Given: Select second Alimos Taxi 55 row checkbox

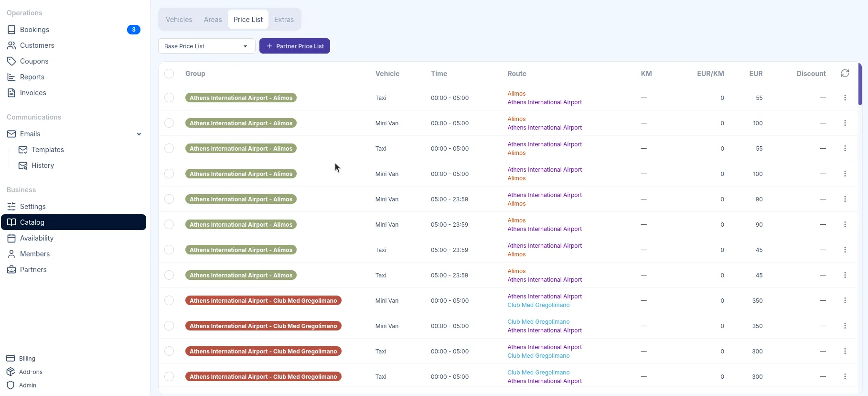Looking at the screenshot, I should pos(169,148).
